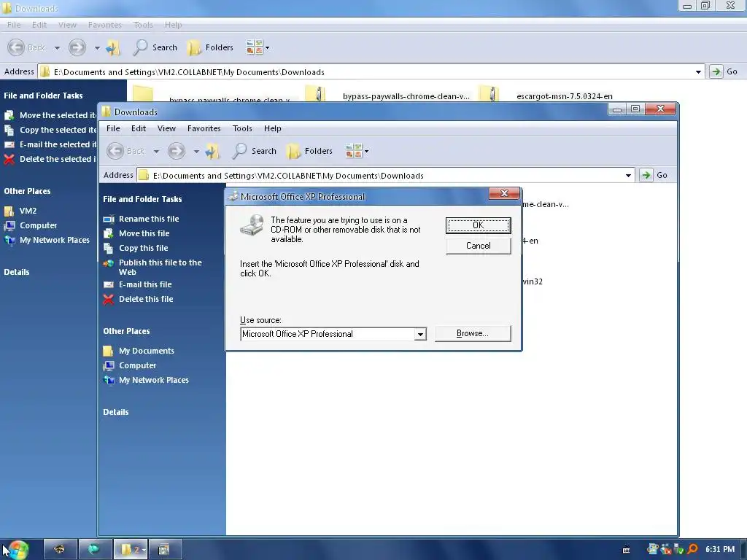
Task: Expand address dropdown in front Downloads window
Action: point(628,176)
